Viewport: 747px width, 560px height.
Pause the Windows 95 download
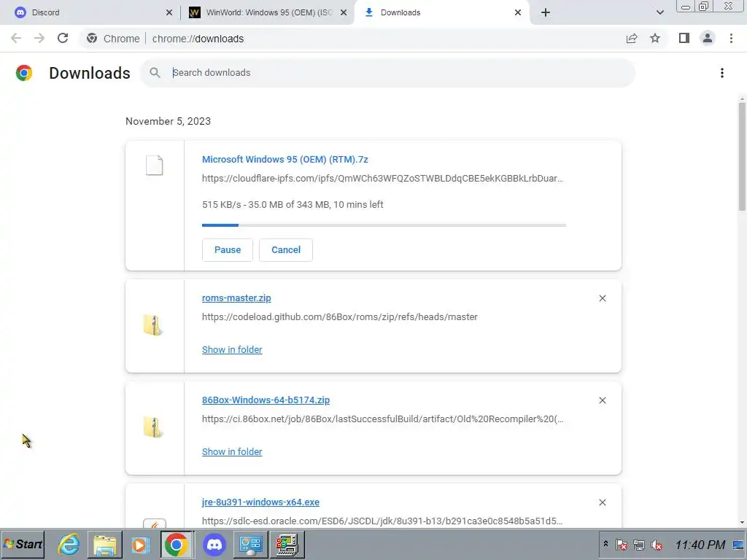point(228,250)
